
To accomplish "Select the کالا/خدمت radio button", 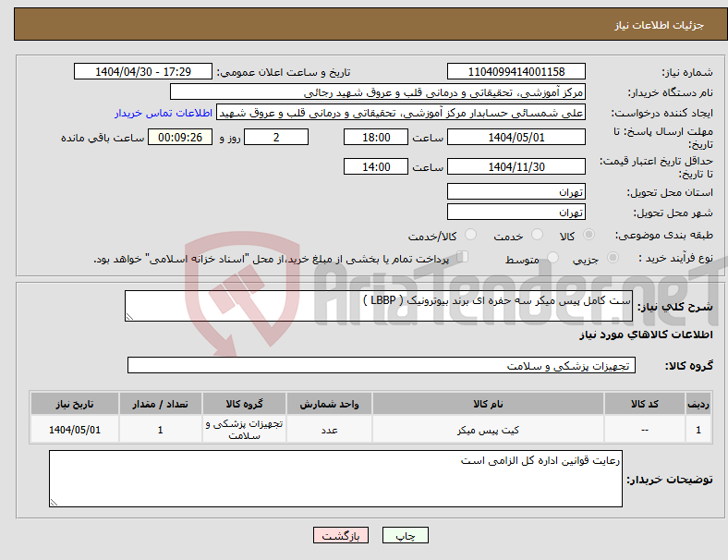I will [x=471, y=235].
